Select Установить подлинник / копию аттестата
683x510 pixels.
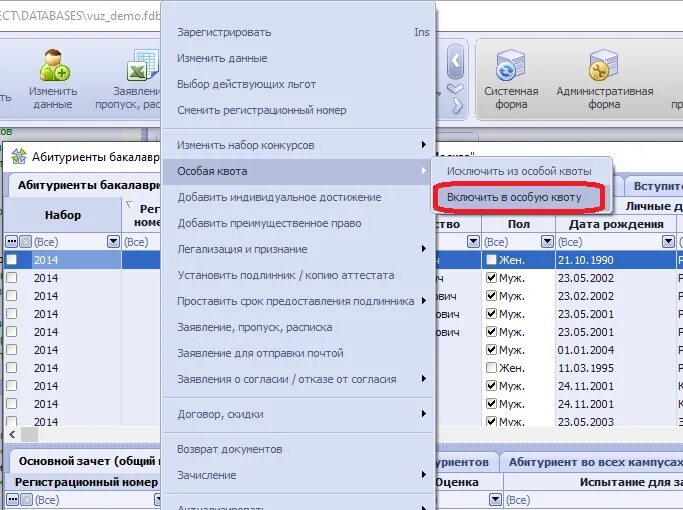(298, 275)
